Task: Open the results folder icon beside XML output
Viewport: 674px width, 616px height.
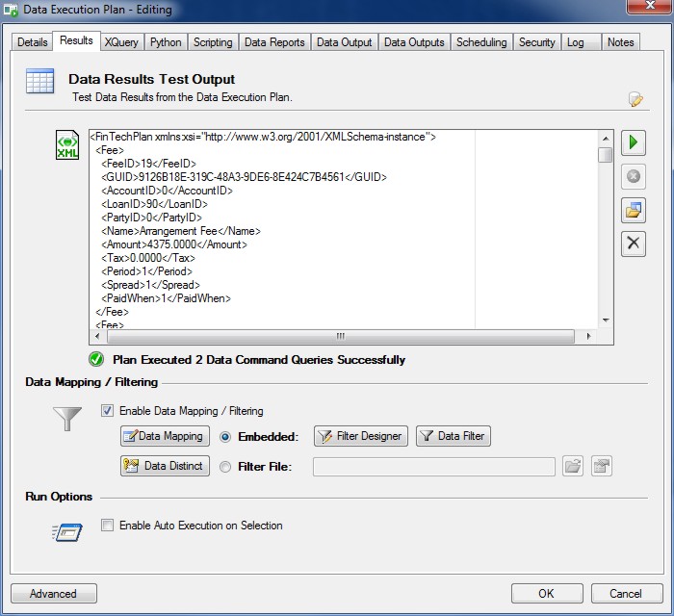Action: (x=633, y=210)
